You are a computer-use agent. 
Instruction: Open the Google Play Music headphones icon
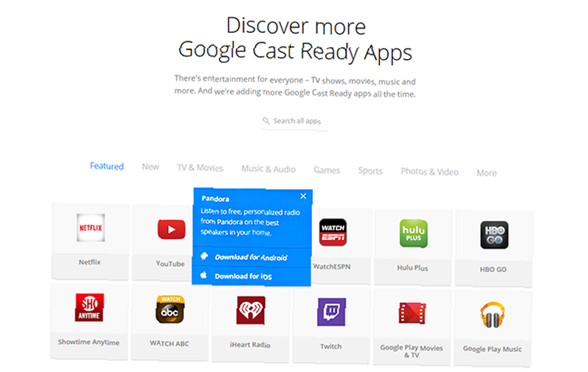(x=492, y=315)
